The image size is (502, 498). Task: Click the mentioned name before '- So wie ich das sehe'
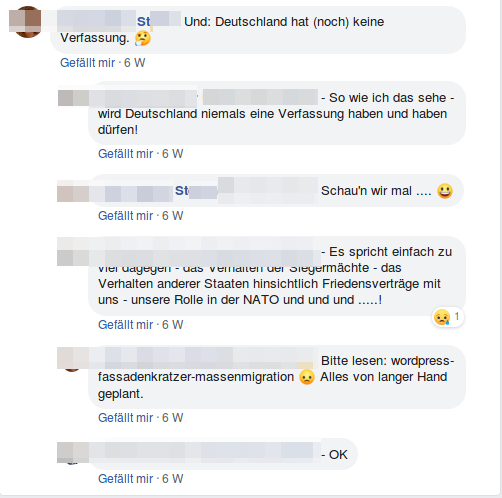(x=260, y=97)
